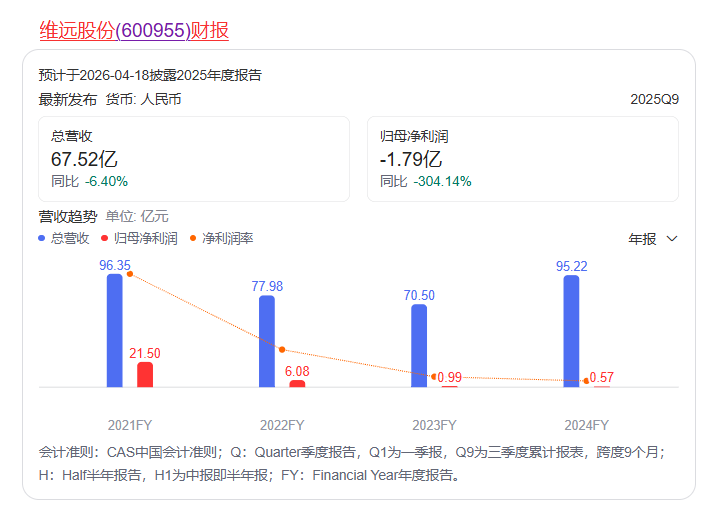Click the orange margin point near 0.99

click(x=434, y=376)
